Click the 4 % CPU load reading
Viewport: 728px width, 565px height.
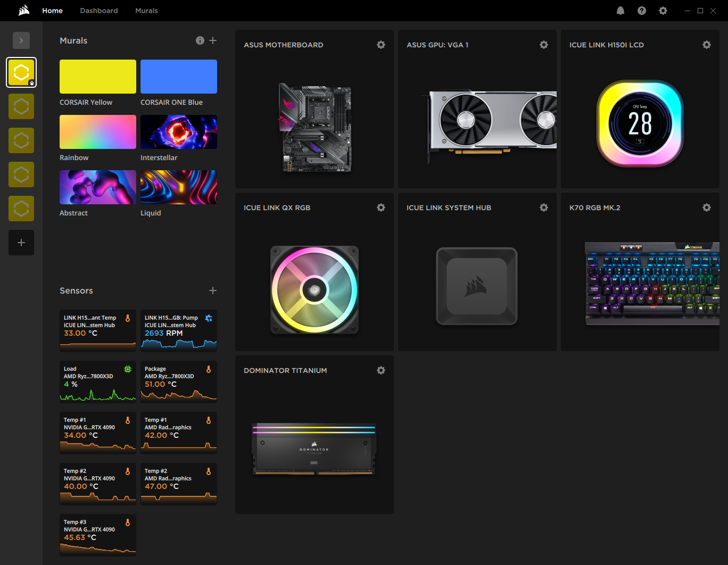coord(71,384)
